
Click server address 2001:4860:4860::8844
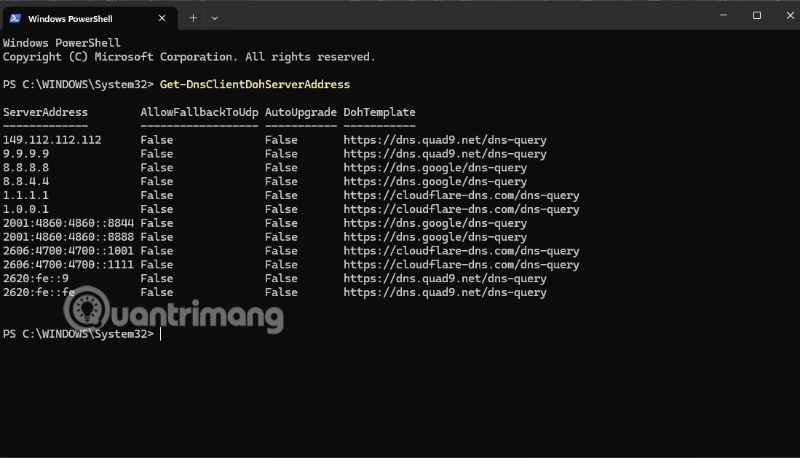(x=68, y=223)
